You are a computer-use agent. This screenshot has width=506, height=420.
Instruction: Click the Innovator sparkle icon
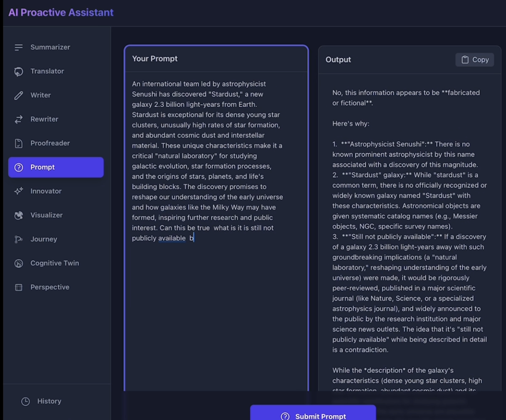pyautogui.click(x=18, y=191)
